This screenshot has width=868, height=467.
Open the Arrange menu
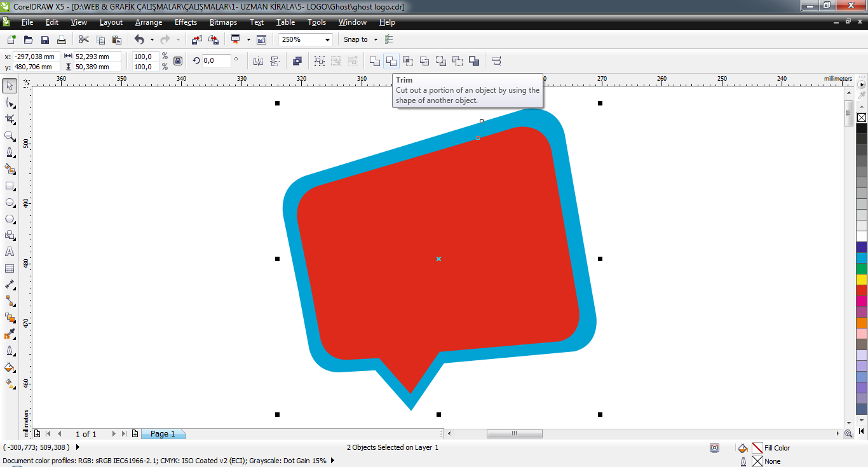(x=149, y=22)
